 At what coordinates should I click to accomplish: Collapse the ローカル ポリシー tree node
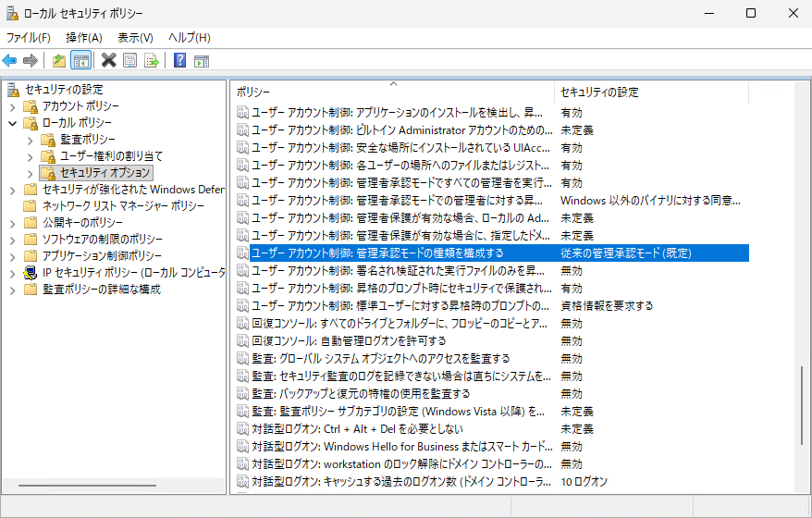pyautogui.click(x=13, y=124)
